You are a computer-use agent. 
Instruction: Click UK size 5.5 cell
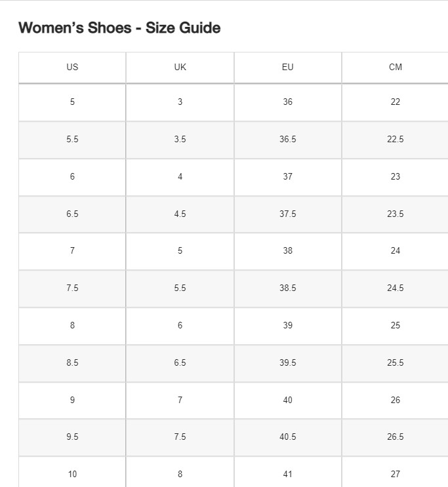click(180, 288)
